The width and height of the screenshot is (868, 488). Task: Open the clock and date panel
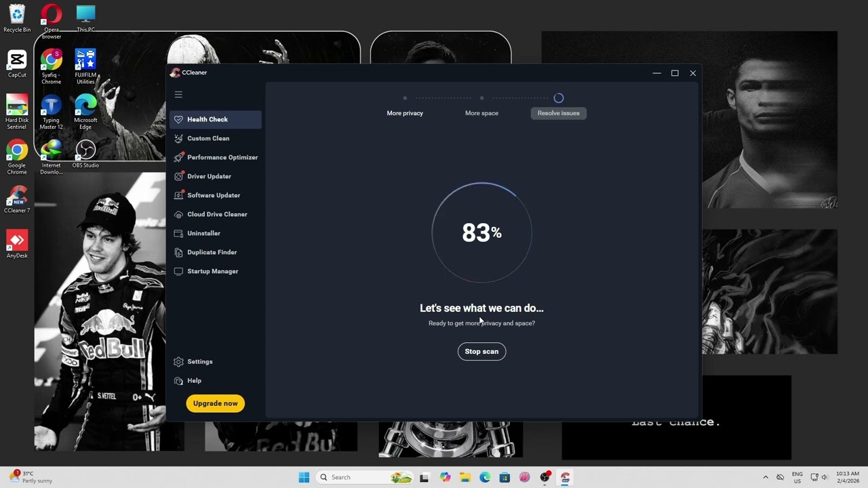[848, 477]
